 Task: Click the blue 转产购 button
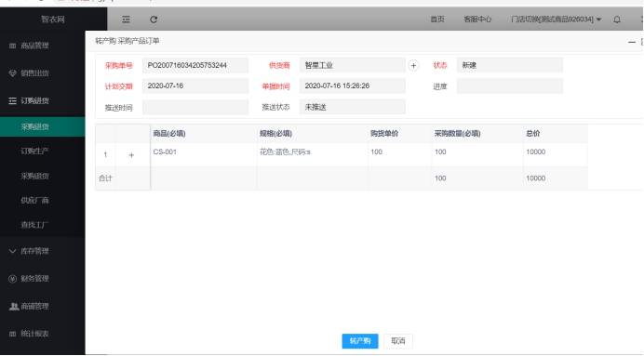(360, 341)
